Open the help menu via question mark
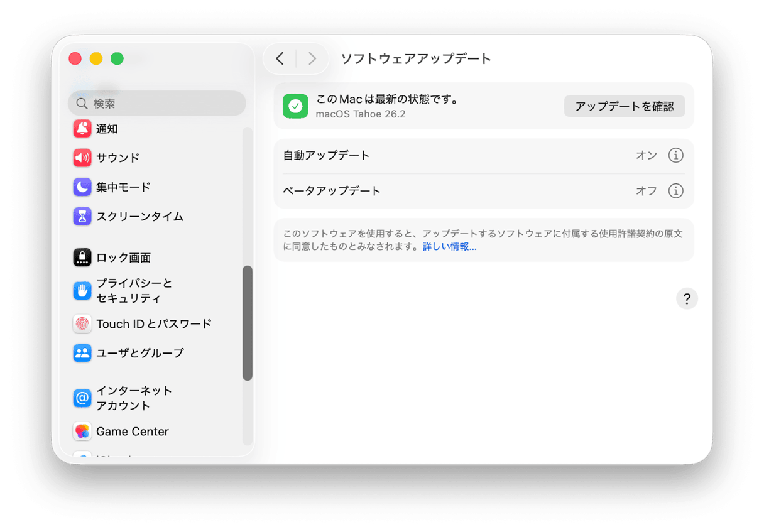This screenshot has width=764, height=532. pos(687,298)
